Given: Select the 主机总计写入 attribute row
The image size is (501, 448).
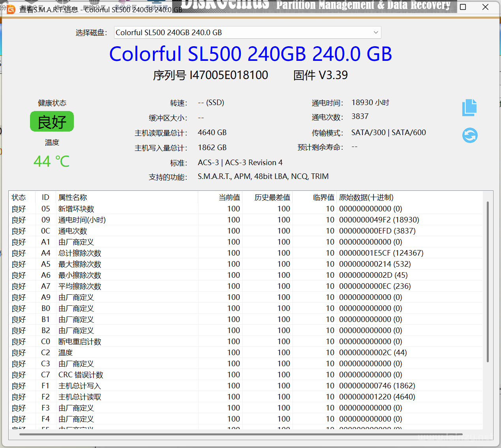Looking at the screenshot, I should click(80, 386).
